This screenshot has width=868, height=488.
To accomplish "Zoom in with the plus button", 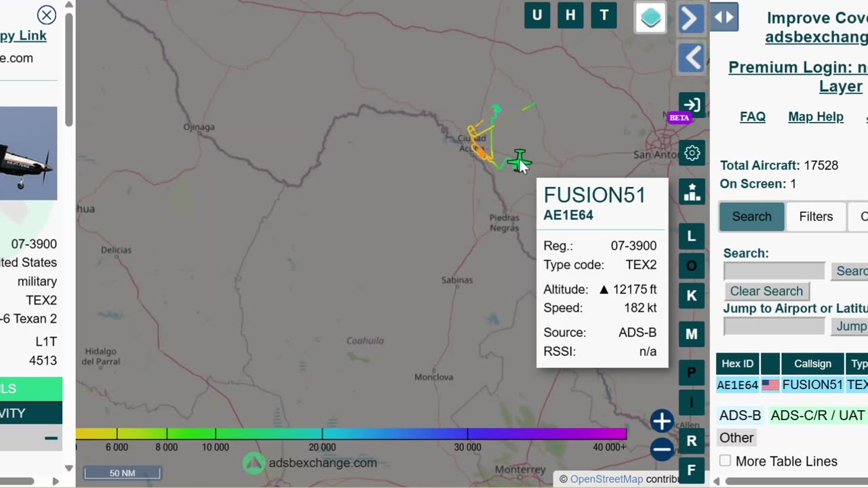I will [662, 421].
